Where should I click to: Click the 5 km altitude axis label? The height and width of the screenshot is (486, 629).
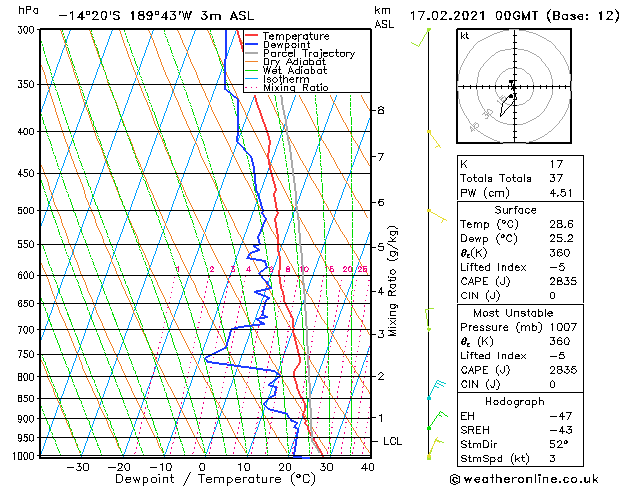pos(381,247)
